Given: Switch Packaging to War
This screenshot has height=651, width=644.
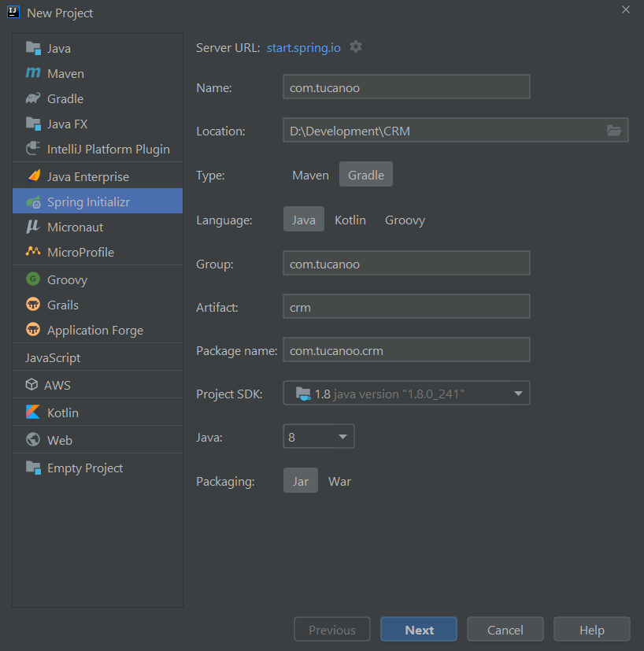Looking at the screenshot, I should (339, 481).
